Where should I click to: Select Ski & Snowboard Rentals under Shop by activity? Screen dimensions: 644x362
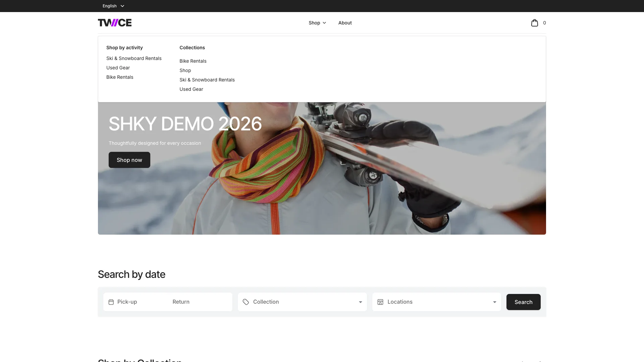coord(134,58)
